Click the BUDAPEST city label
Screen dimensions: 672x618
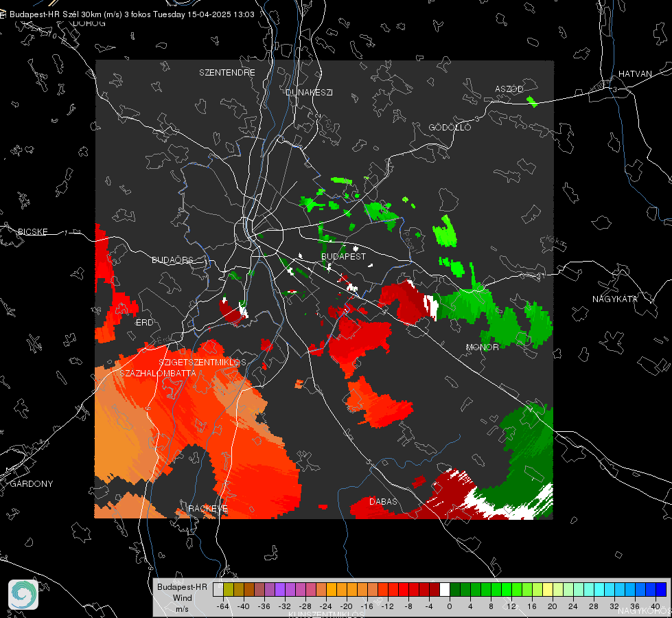[x=344, y=256]
